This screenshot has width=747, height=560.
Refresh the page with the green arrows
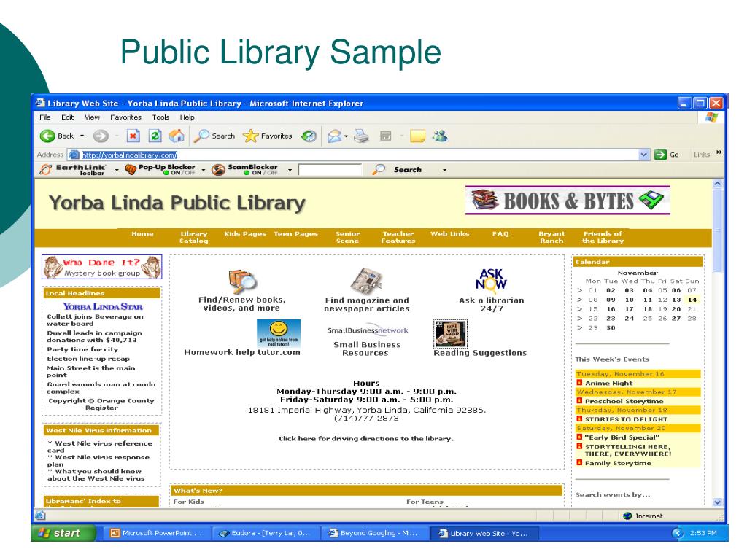(155, 136)
